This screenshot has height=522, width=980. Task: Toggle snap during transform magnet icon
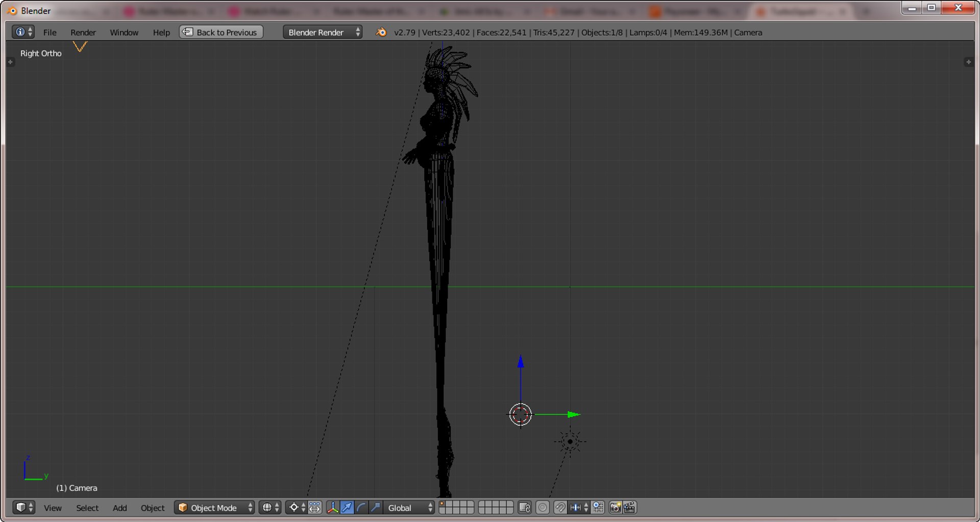tap(560, 507)
